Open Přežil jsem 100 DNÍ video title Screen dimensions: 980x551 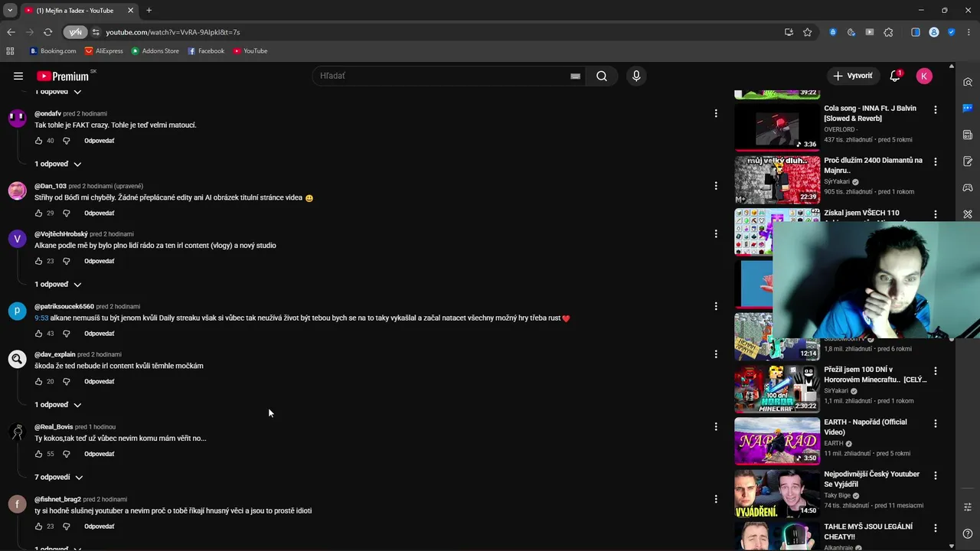pyautogui.click(x=875, y=374)
